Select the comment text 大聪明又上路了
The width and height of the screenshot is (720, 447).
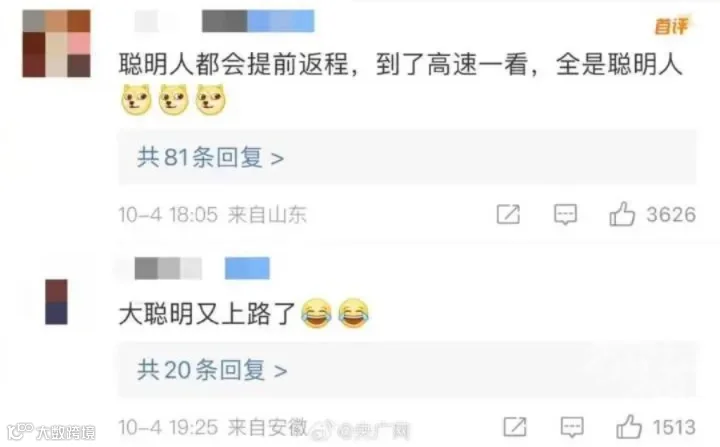207,314
